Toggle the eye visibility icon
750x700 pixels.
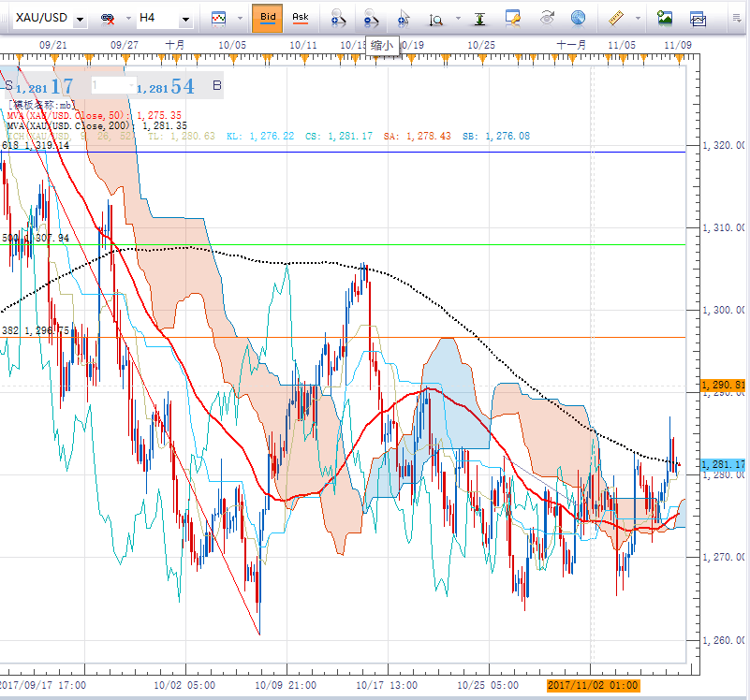click(547, 18)
